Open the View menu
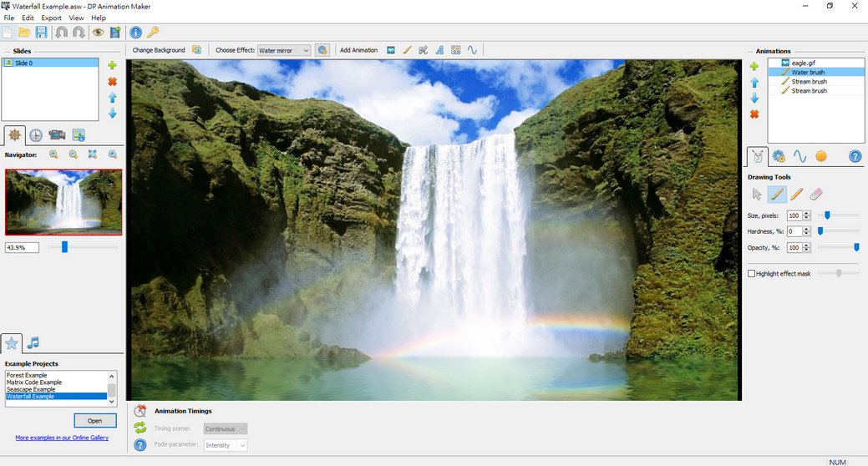The image size is (868, 466). 76,18
